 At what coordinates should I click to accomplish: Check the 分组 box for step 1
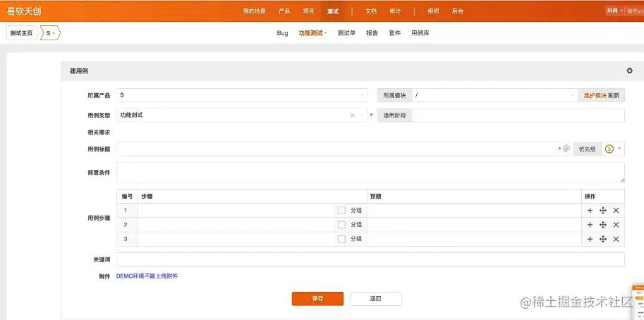(341, 211)
